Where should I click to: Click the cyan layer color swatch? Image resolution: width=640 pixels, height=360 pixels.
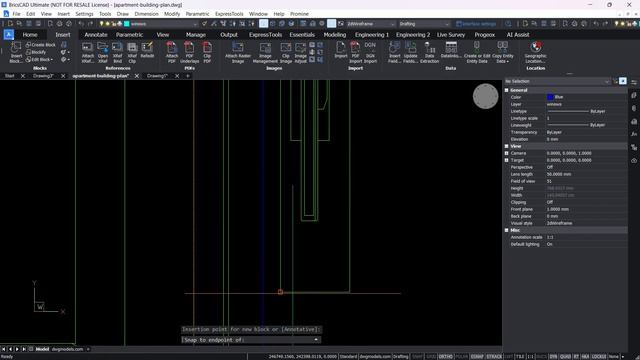tap(127, 24)
